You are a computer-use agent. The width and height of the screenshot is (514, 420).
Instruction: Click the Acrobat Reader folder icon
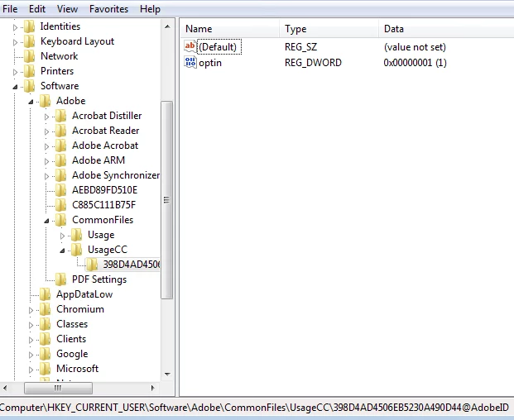click(60, 131)
